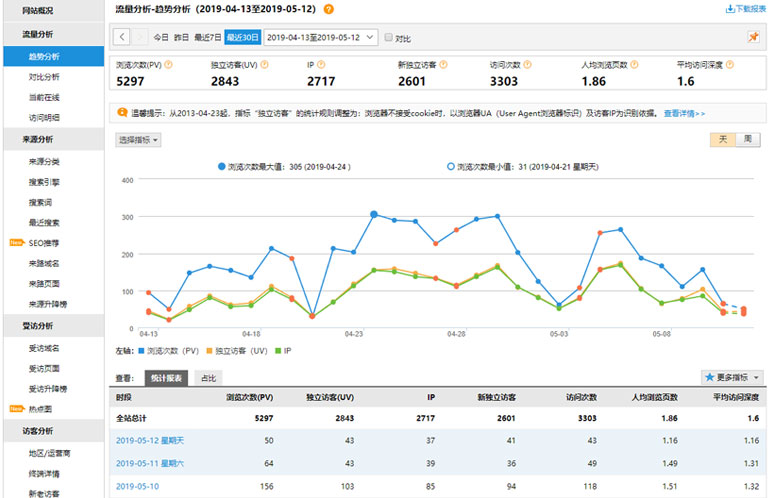Screen dimensions: 772x498
Task: Enable the 对比 comparison checkbox
Action: point(388,37)
